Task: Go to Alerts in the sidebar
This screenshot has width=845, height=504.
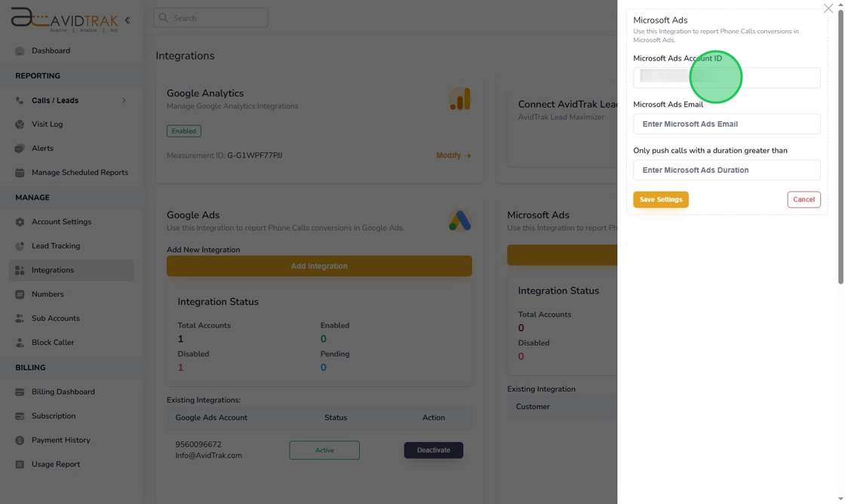Action: point(42,148)
